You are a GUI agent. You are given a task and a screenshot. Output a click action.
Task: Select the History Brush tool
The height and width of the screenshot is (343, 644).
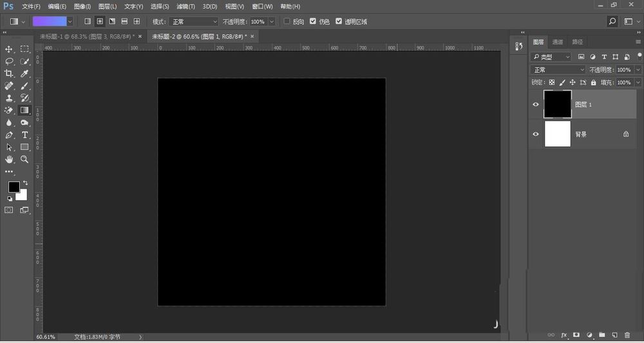coord(24,98)
